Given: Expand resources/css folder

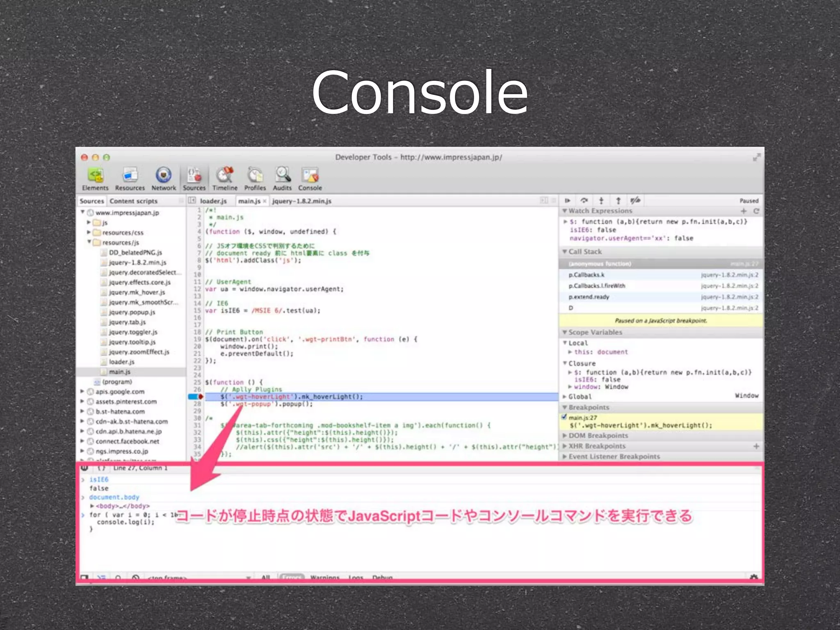Looking at the screenshot, I should click(89, 232).
